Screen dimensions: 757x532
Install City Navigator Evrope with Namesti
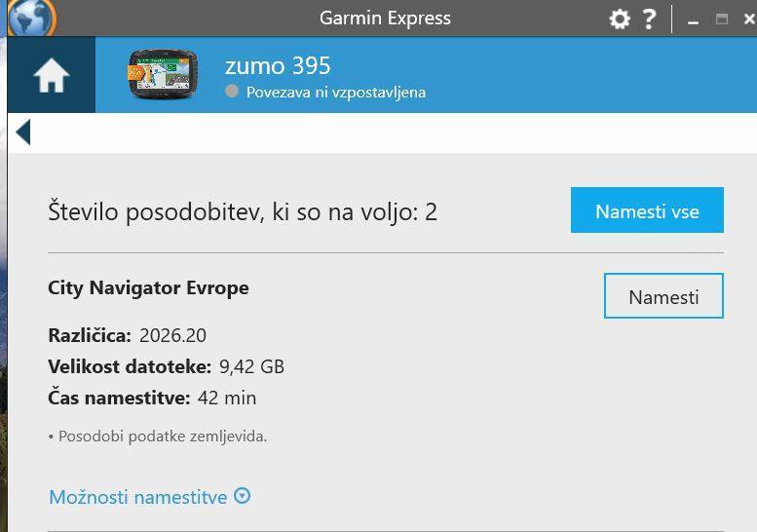pyautogui.click(x=663, y=296)
